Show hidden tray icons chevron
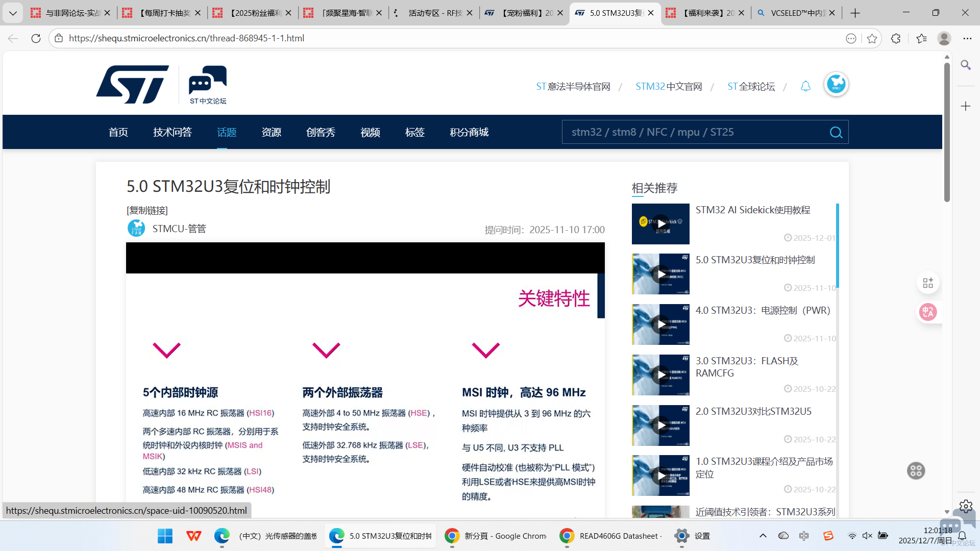This screenshot has height=551, width=980. click(x=763, y=536)
